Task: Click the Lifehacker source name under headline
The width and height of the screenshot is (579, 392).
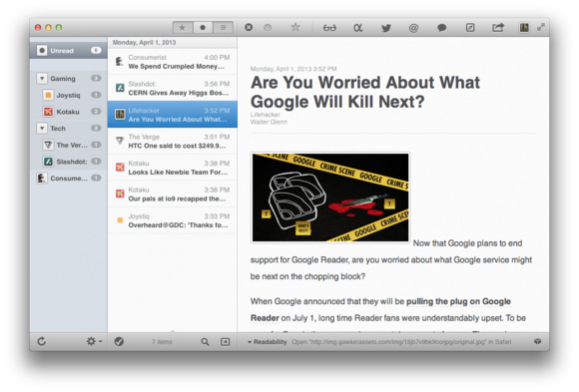Action: (266, 115)
